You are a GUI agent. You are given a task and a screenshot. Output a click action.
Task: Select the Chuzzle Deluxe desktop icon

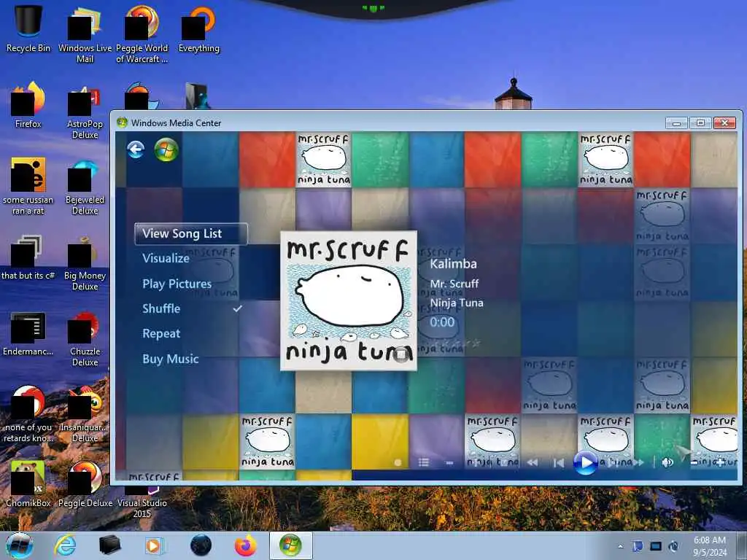pyautogui.click(x=85, y=338)
